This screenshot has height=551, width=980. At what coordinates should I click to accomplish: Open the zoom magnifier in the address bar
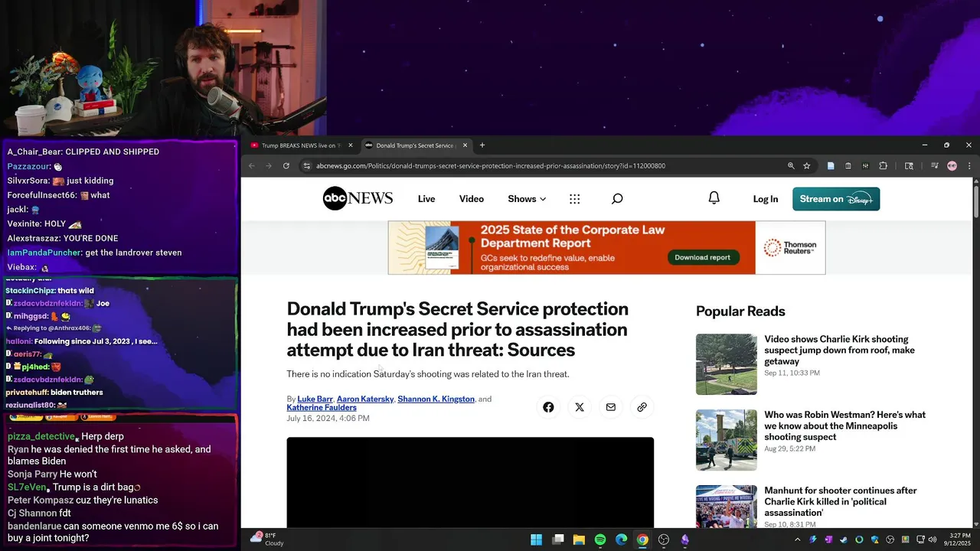(791, 166)
